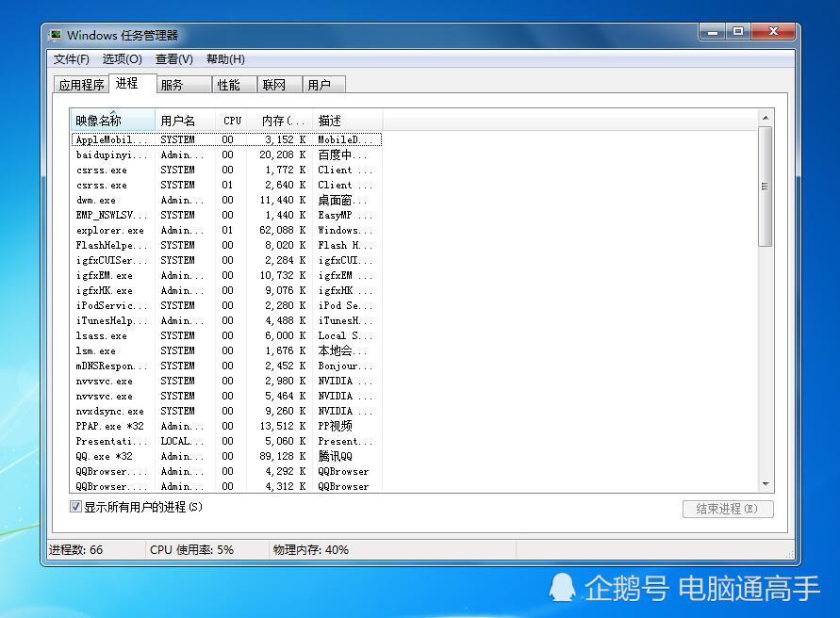Click the 结束进程 button
Viewport: 840px width, 618px height.
[x=728, y=509]
